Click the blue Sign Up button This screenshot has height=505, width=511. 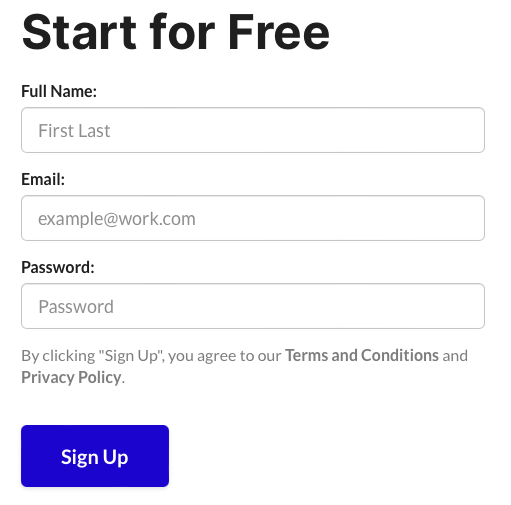pos(95,456)
